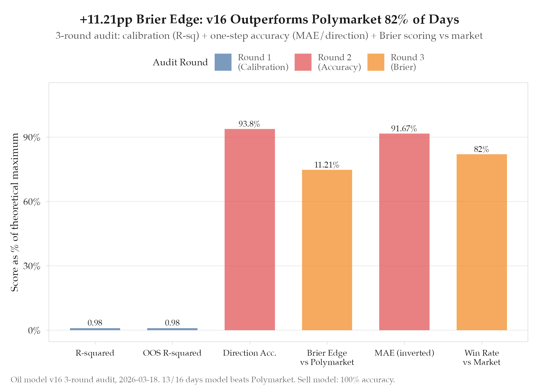Click the chart title about Brier Edge
This screenshot has height=392, width=543.
click(x=269, y=19)
